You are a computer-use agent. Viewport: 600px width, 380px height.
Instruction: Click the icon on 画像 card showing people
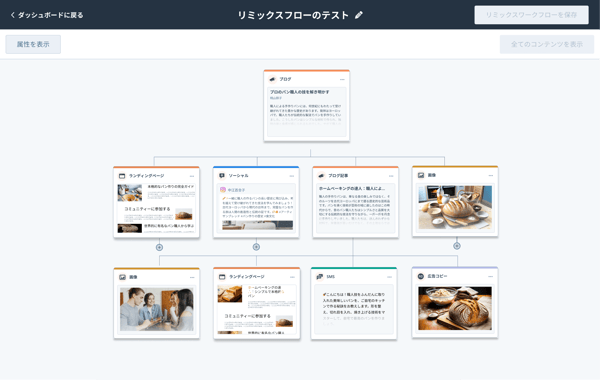click(x=122, y=277)
